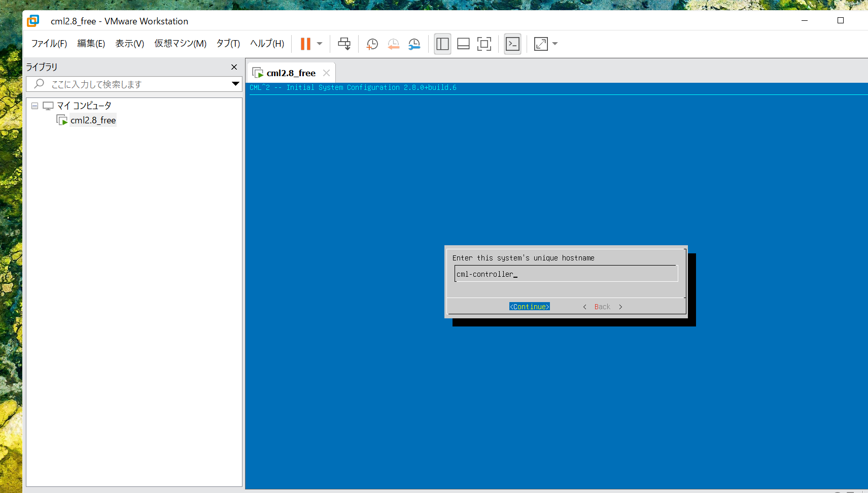Collapse the マイ コンピュータ tree node

coord(34,106)
